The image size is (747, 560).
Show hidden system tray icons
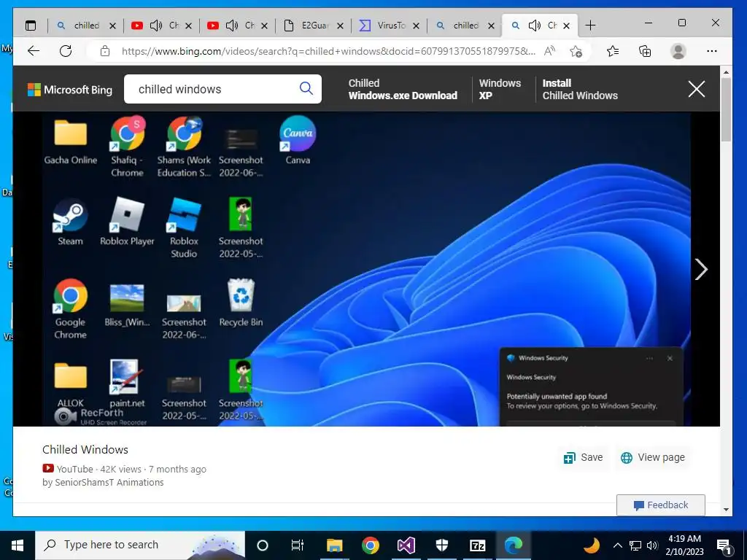point(617,545)
